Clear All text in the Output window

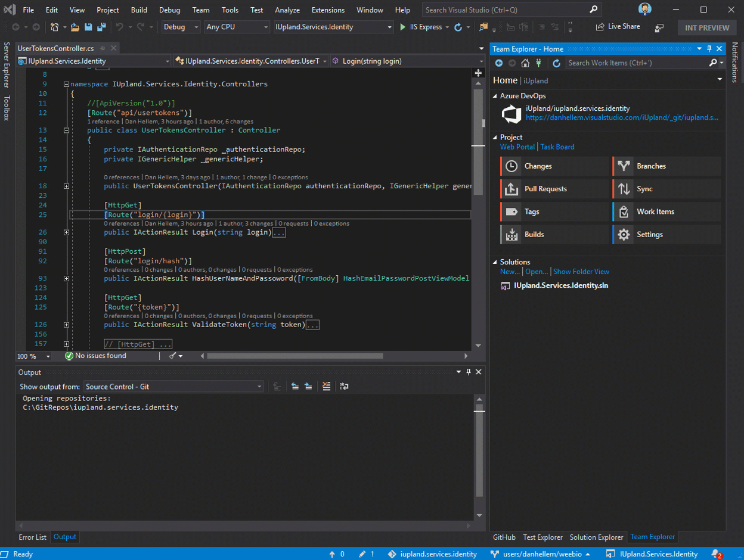click(x=327, y=387)
